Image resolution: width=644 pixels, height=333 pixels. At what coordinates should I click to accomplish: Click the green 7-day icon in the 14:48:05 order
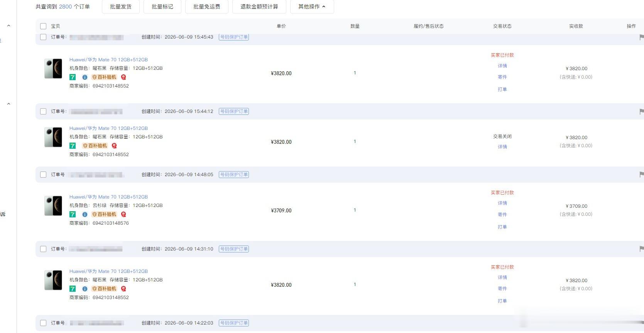coord(73,214)
